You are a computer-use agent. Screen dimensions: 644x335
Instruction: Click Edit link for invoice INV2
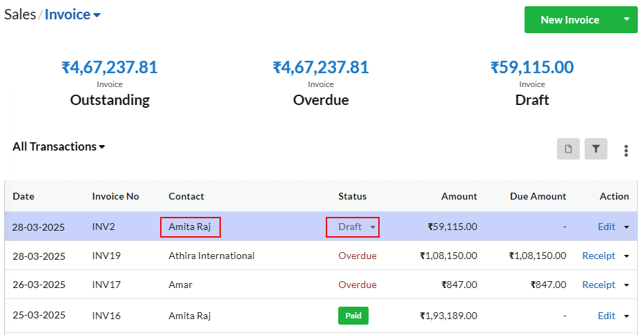click(x=606, y=227)
